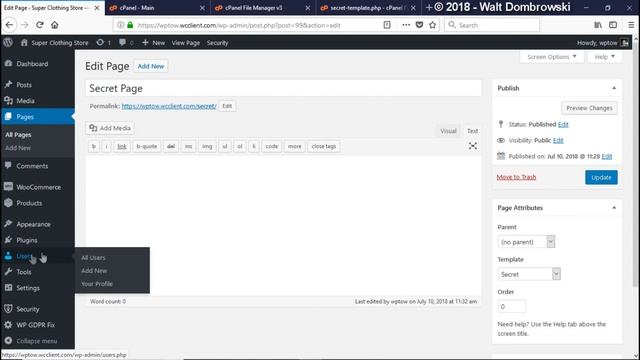The height and width of the screenshot is (360, 640).
Task: Switch editor to Text tab
Action: [x=472, y=131]
